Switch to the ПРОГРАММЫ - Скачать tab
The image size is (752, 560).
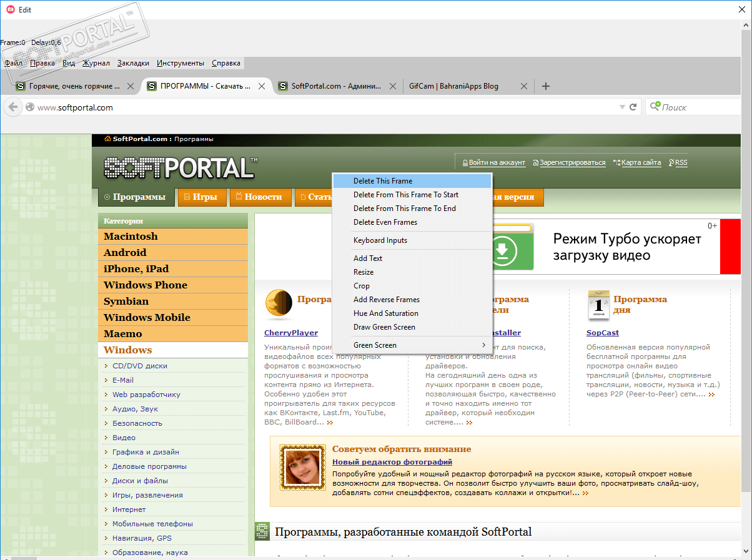click(205, 86)
